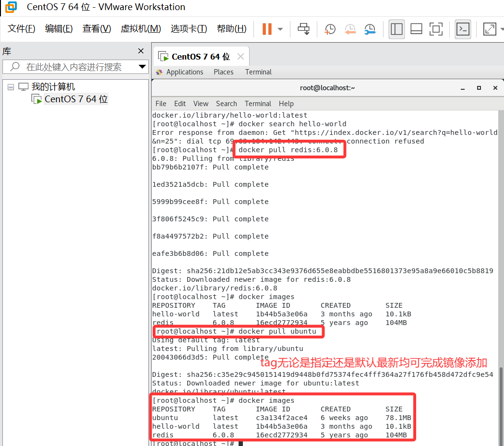This screenshot has width=504, height=446.
Task: Click 'docker.io/library/redis:6.0.8' output line
Action: point(215,288)
